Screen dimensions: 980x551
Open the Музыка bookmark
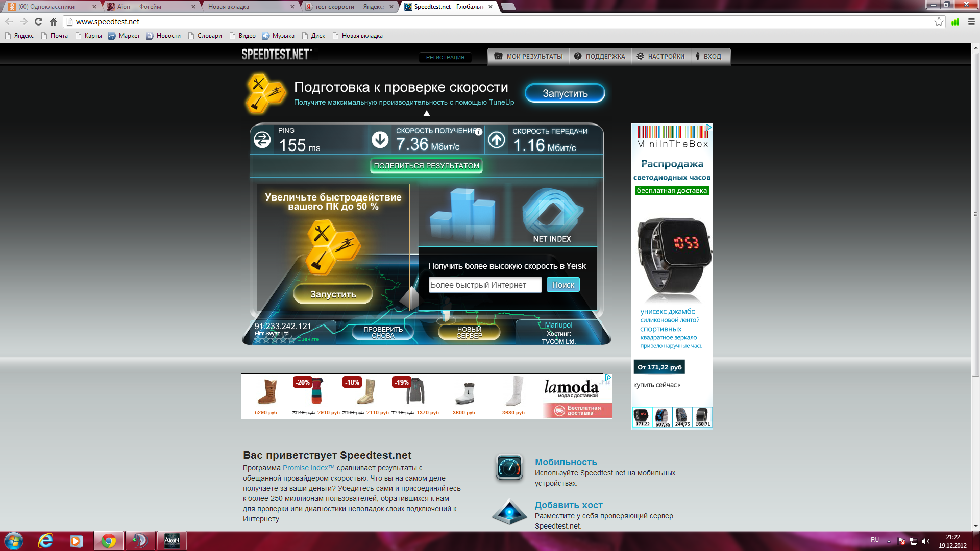[278, 36]
